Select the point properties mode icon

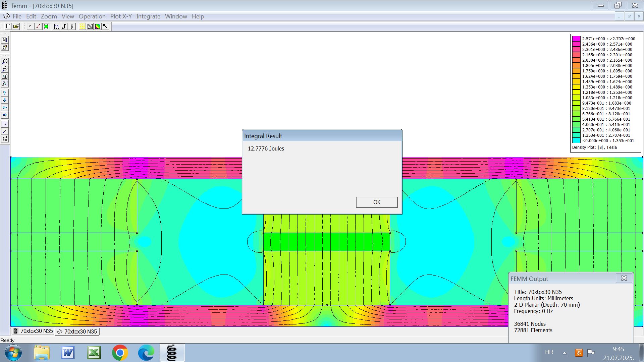coord(30,26)
